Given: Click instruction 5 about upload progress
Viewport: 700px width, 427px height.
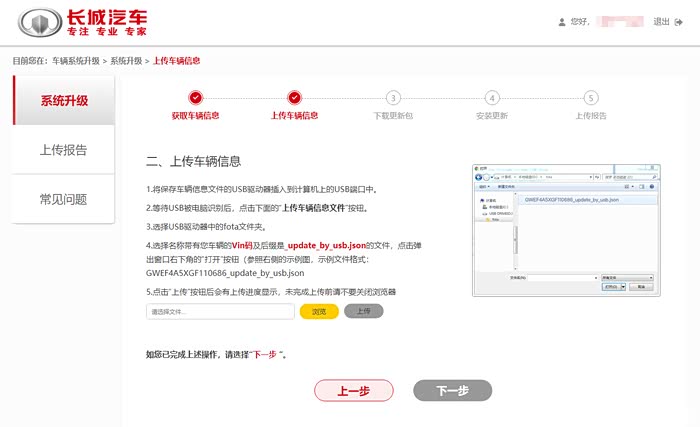Looking at the screenshot, I should coord(271,292).
